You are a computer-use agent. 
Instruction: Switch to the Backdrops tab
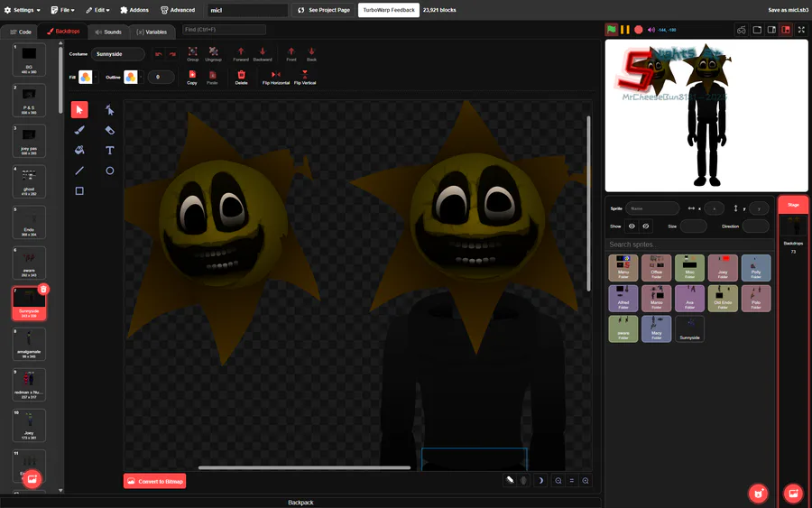(x=63, y=32)
